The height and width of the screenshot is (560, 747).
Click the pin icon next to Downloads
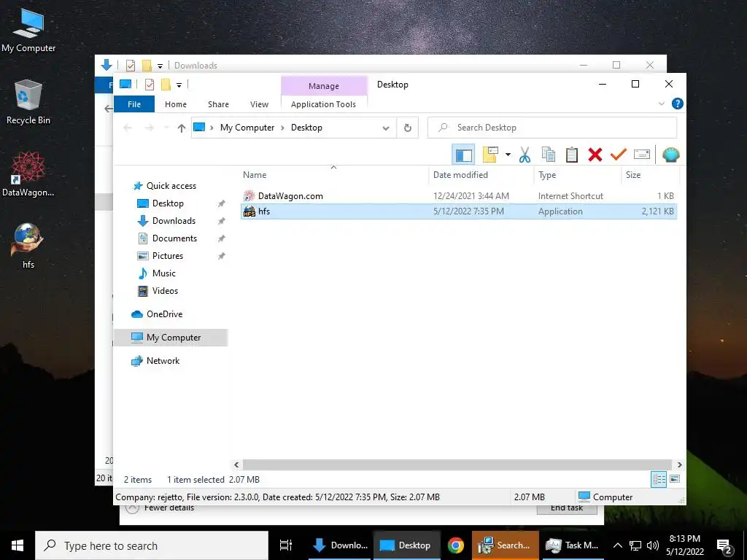(221, 221)
